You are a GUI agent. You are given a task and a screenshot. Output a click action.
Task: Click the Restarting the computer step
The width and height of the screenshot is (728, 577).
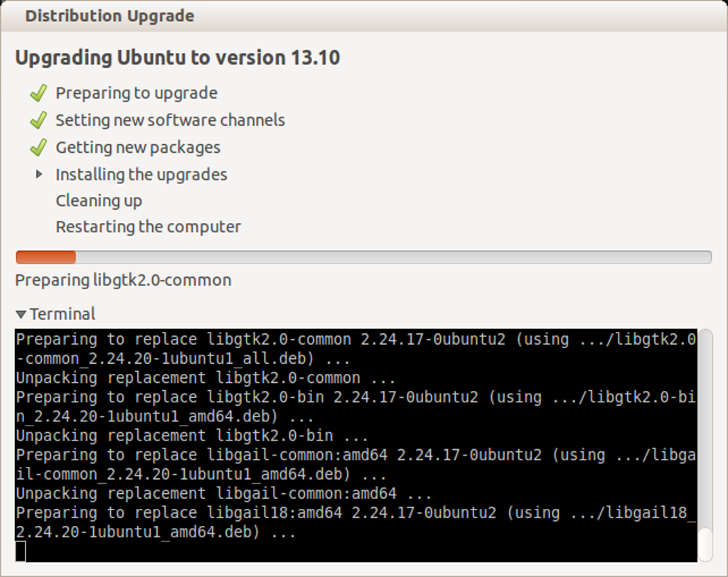click(149, 227)
